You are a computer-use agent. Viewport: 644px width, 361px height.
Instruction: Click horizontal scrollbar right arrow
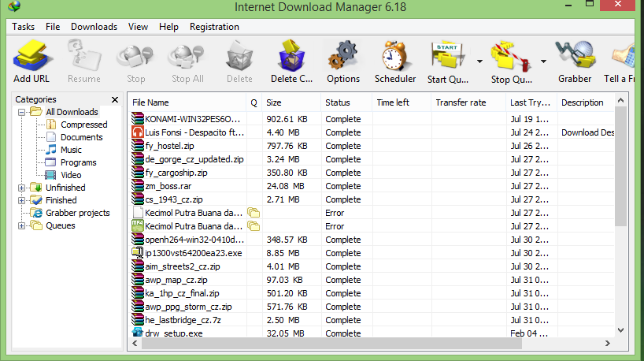click(608, 344)
